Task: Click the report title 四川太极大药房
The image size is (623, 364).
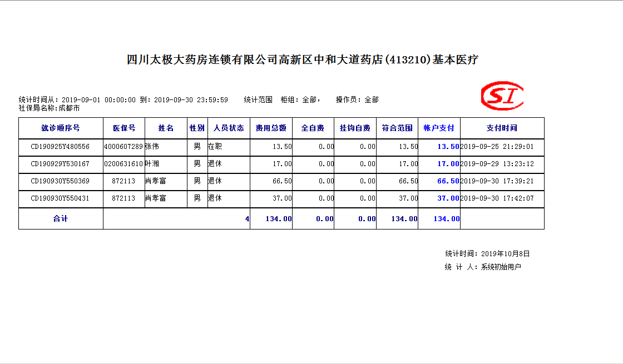Action: 303,60
